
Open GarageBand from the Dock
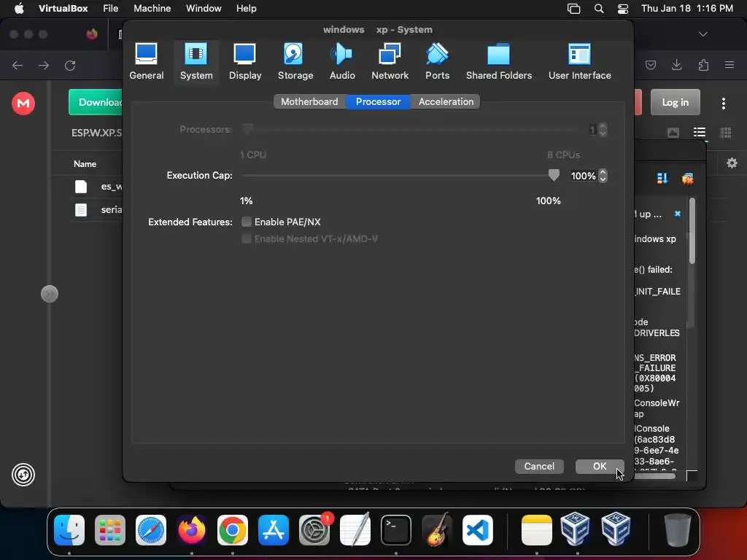click(437, 529)
